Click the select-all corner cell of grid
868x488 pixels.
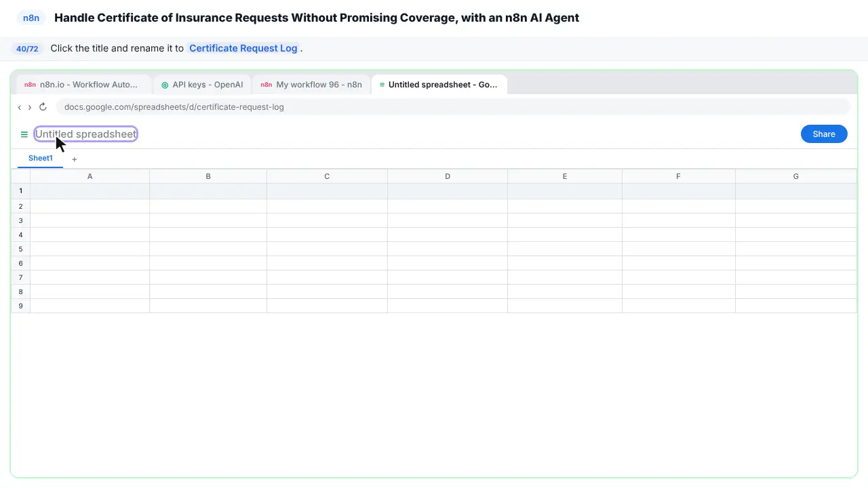[21, 176]
